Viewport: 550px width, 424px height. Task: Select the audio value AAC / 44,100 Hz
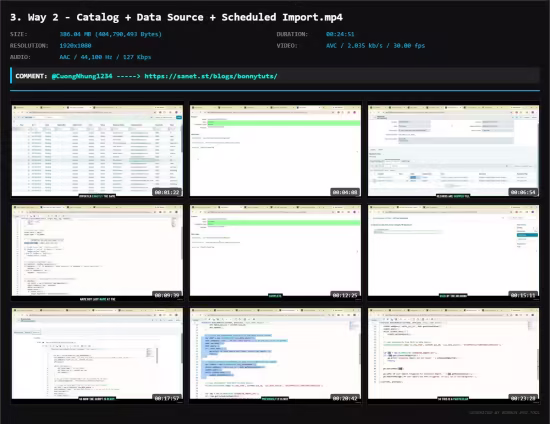pyautogui.click(x=105, y=57)
